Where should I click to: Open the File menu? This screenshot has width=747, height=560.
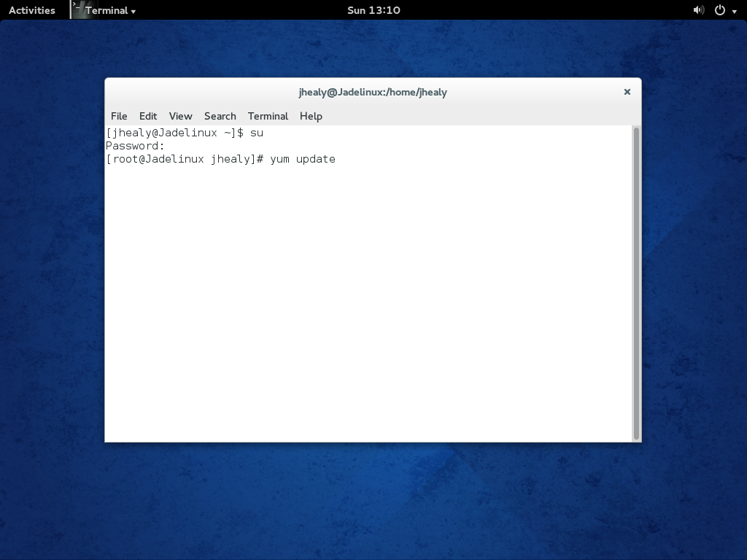point(119,116)
